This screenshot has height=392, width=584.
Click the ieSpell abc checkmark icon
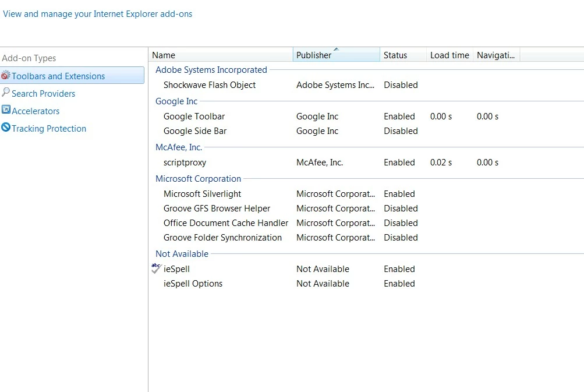156,269
